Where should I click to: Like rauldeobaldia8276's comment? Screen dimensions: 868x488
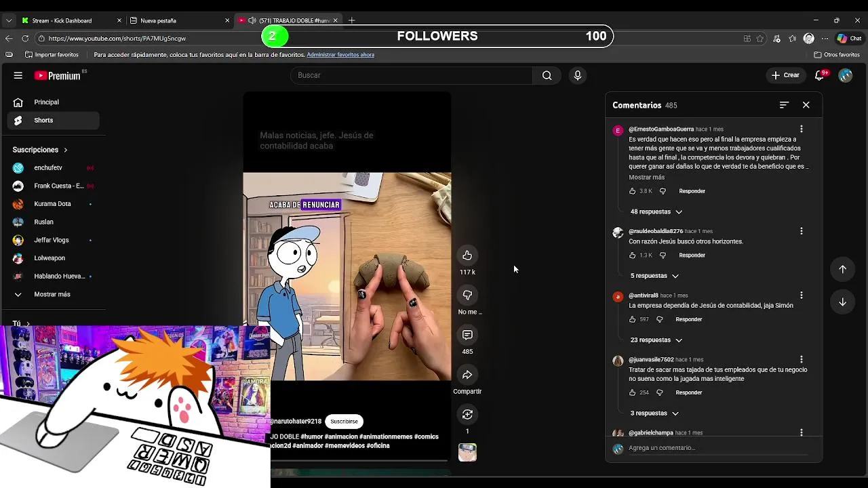point(632,256)
